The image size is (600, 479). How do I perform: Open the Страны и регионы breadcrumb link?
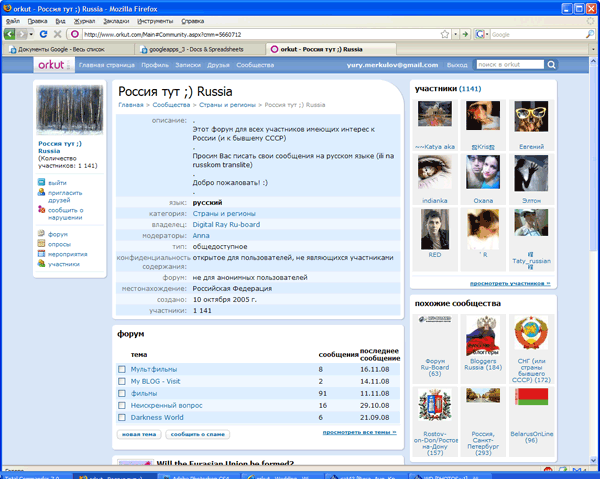227,105
